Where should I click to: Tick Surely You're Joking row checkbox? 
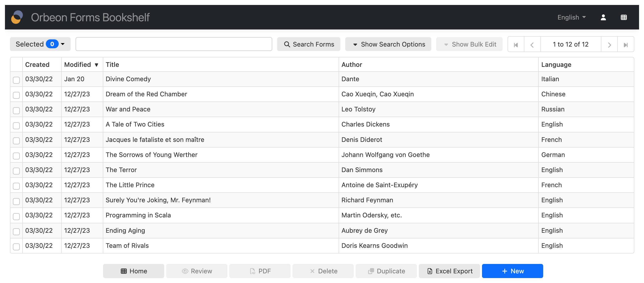16,201
